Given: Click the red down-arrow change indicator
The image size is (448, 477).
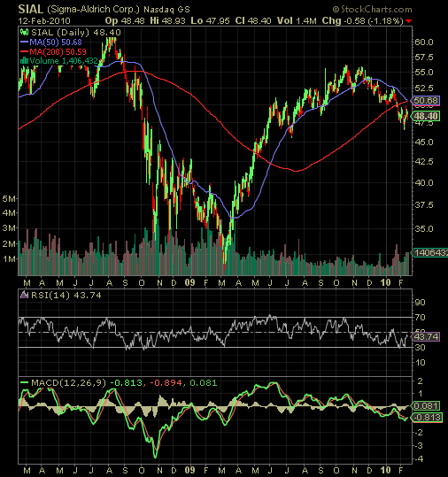Looking at the screenshot, I should [x=409, y=21].
